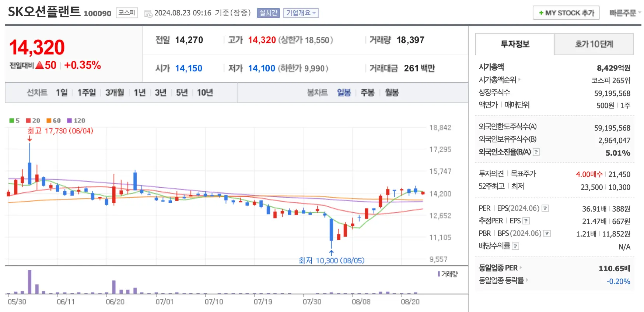The height and width of the screenshot is (312, 644).
Task: Click the green 5-day moving average legend
Action: [14, 121]
